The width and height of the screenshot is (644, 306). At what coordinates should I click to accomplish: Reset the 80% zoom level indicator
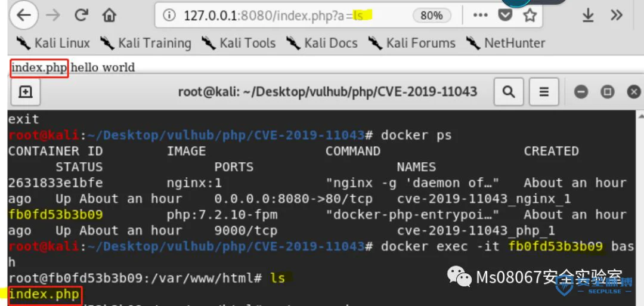point(432,16)
